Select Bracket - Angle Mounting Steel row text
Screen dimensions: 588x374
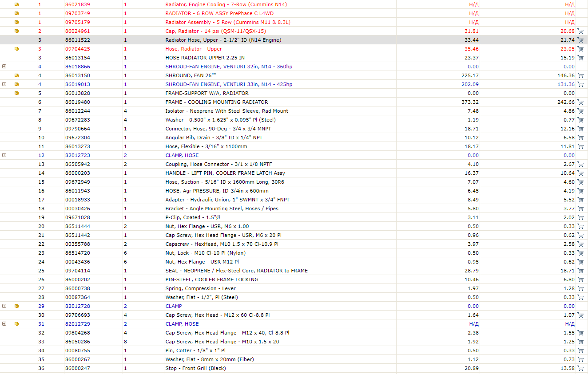222,209
